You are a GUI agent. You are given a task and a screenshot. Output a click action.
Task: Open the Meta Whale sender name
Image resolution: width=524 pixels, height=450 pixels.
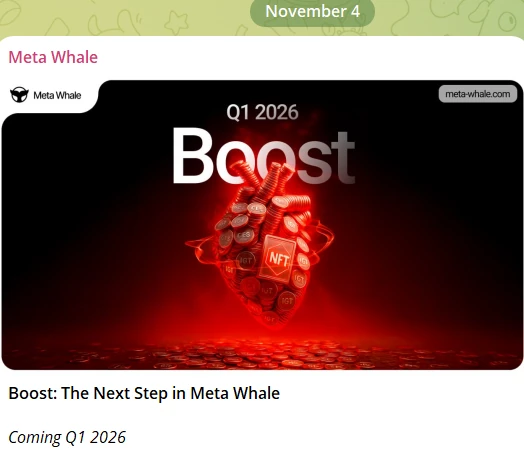click(53, 57)
